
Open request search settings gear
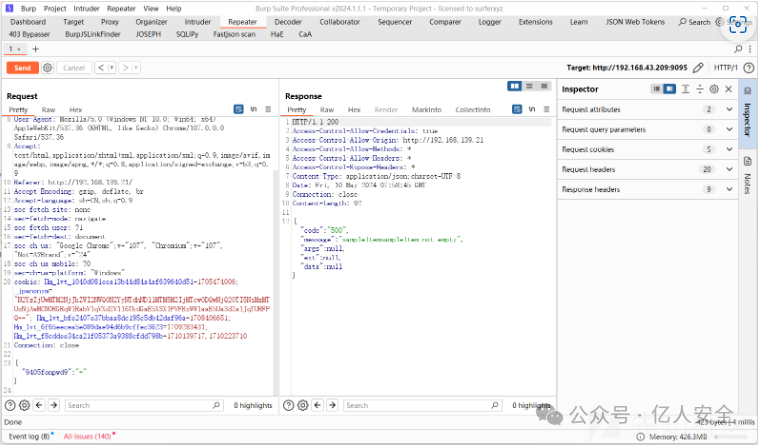click(x=24, y=405)
